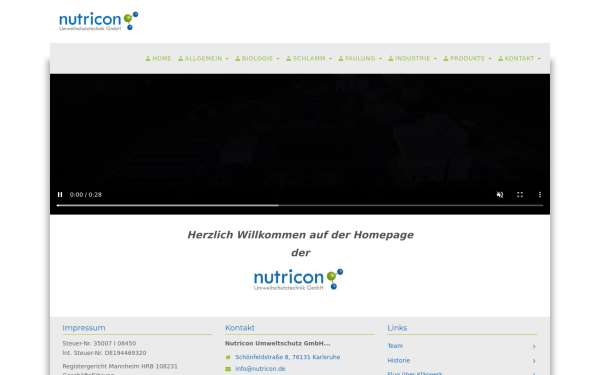Click the Nutricon Umweltschutz GmbH... company name
Viewport: 600px width, 375px height.
pos(277,343)
